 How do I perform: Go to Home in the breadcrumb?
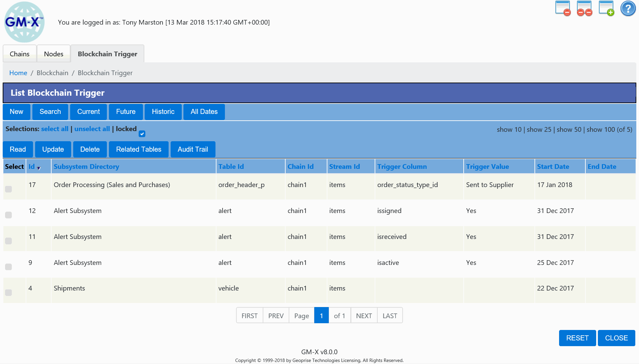pyautogui.click(x=18, y=73)
